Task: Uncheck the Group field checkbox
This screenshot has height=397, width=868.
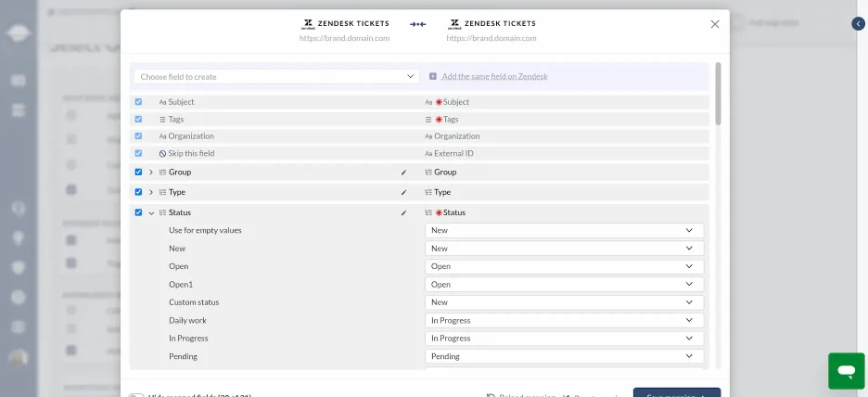Action: pos(138,173)
